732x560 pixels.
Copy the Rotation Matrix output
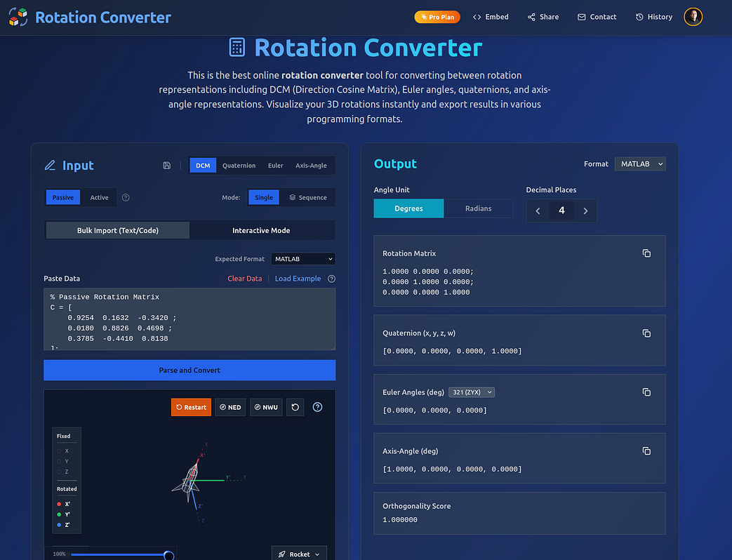(x=646, y=253)
